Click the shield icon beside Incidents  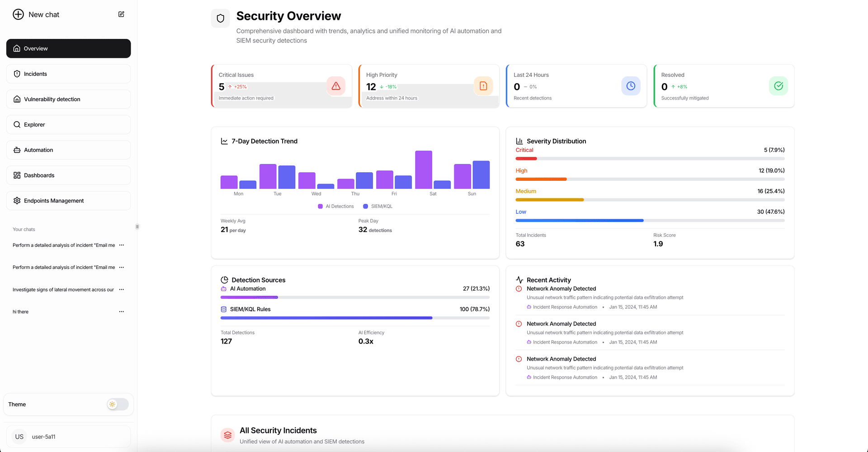click(17, 74)
